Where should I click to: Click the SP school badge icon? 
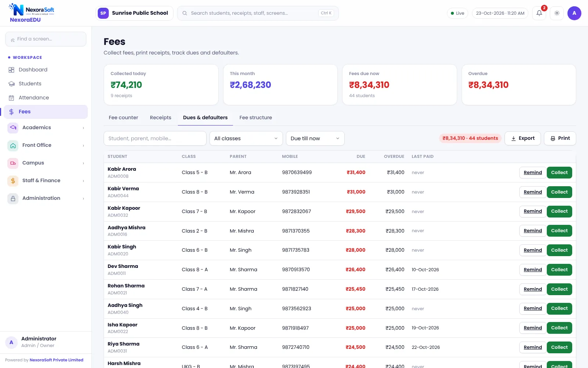[103, 13]
